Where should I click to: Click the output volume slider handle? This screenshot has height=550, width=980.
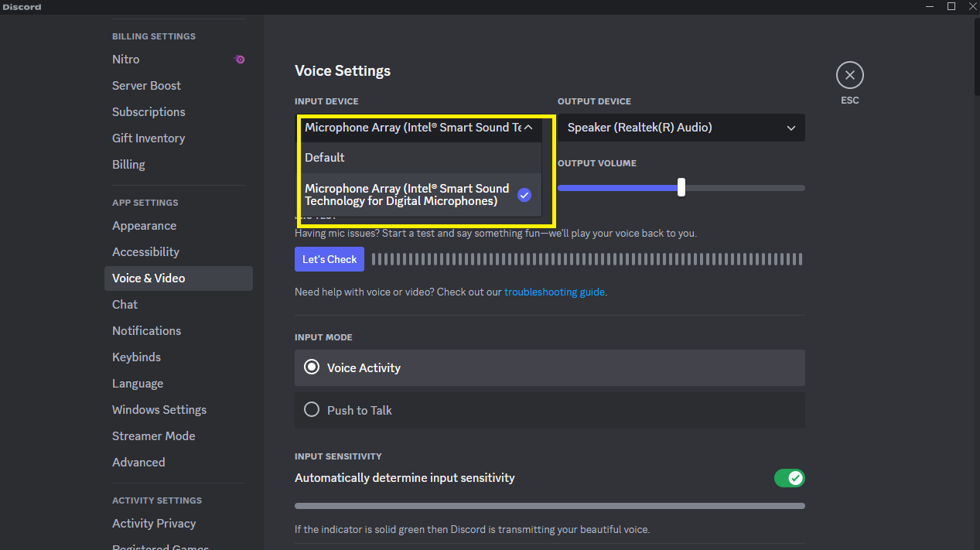click(681, 187)
